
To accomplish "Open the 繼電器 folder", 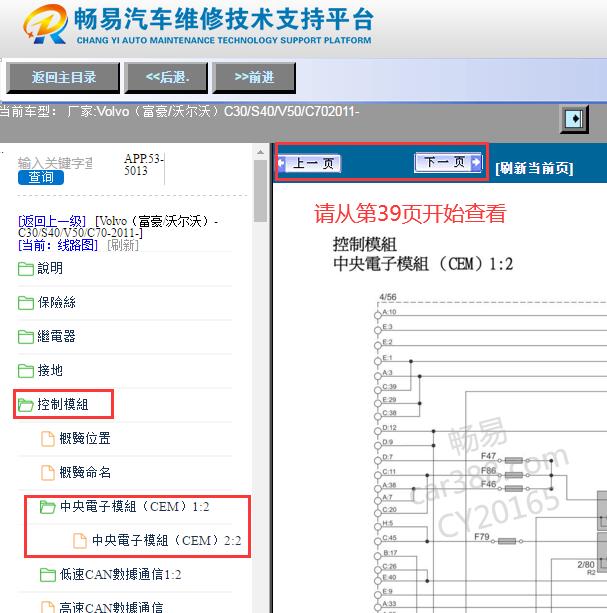I will 56,336.
